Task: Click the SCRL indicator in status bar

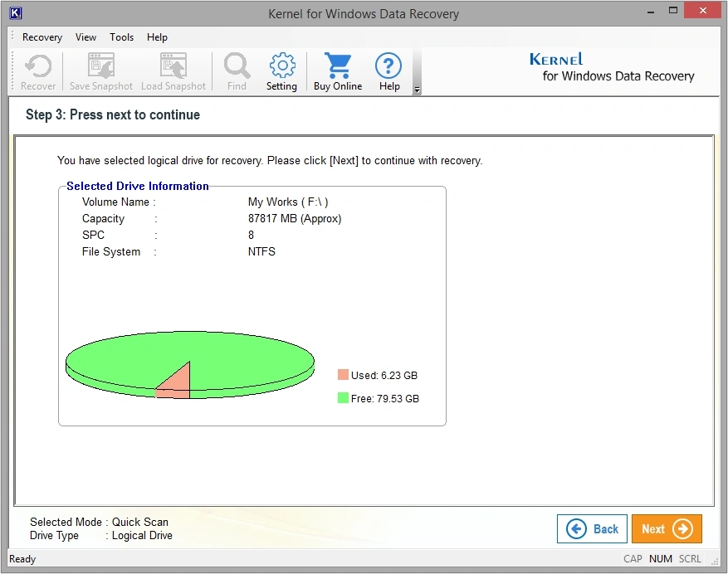Action: 690,559
